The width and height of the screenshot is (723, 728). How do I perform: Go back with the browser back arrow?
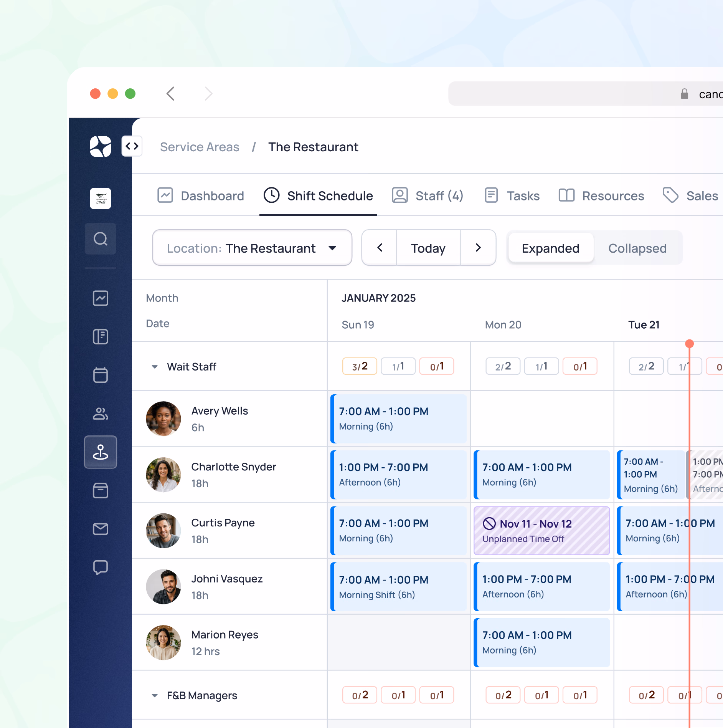coord(171,94)
